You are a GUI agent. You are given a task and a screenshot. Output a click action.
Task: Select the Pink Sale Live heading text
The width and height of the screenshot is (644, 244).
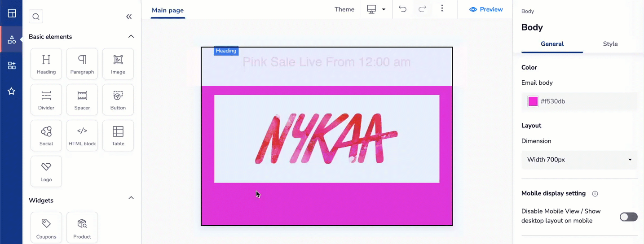click(326, 62)
